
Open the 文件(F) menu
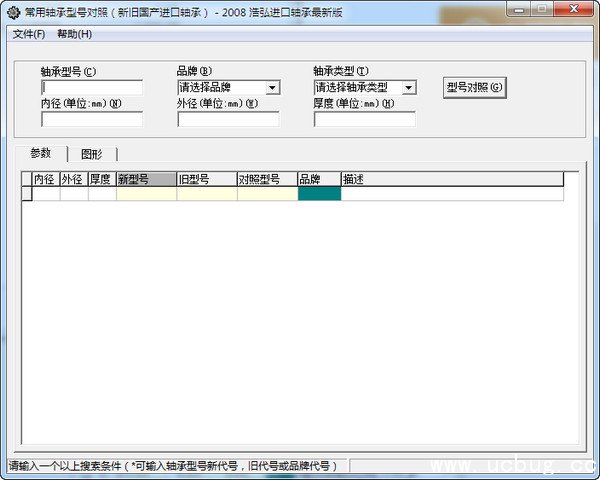tap(29, 34)
